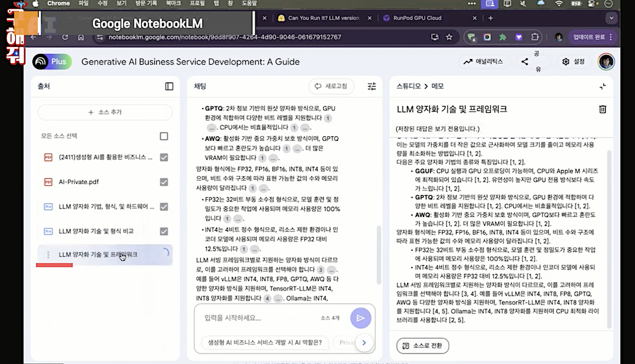This screenshot has width=635, height=364.
Task: Open the profile avatar in NotebookLM
Action: [606, 62]
